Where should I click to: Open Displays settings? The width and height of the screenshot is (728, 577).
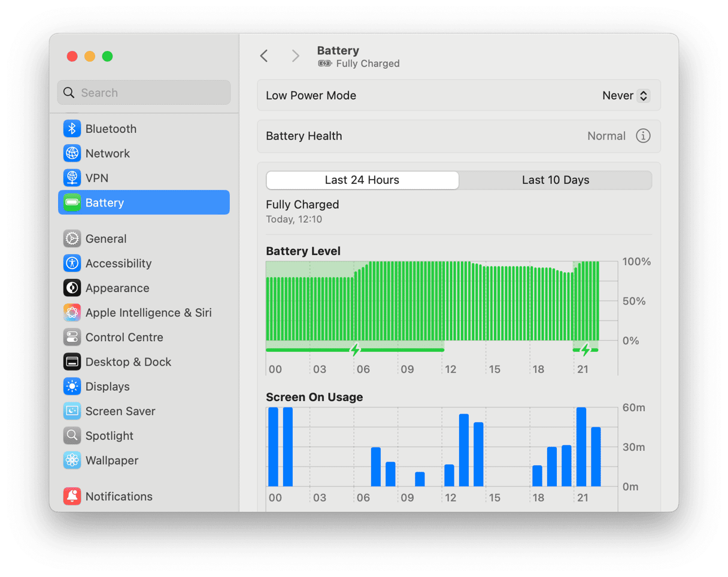[108, 387]
